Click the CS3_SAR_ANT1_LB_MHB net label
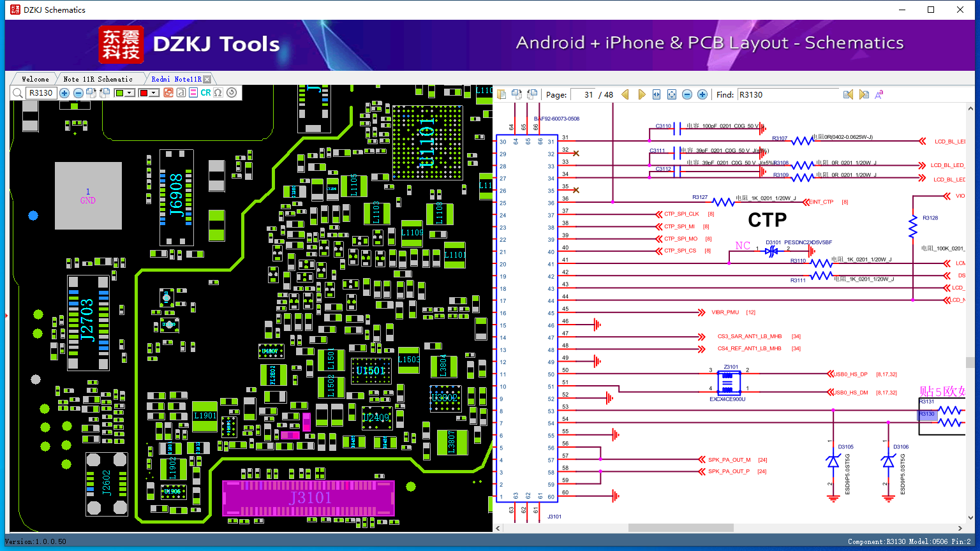 (x=750, y=336)
